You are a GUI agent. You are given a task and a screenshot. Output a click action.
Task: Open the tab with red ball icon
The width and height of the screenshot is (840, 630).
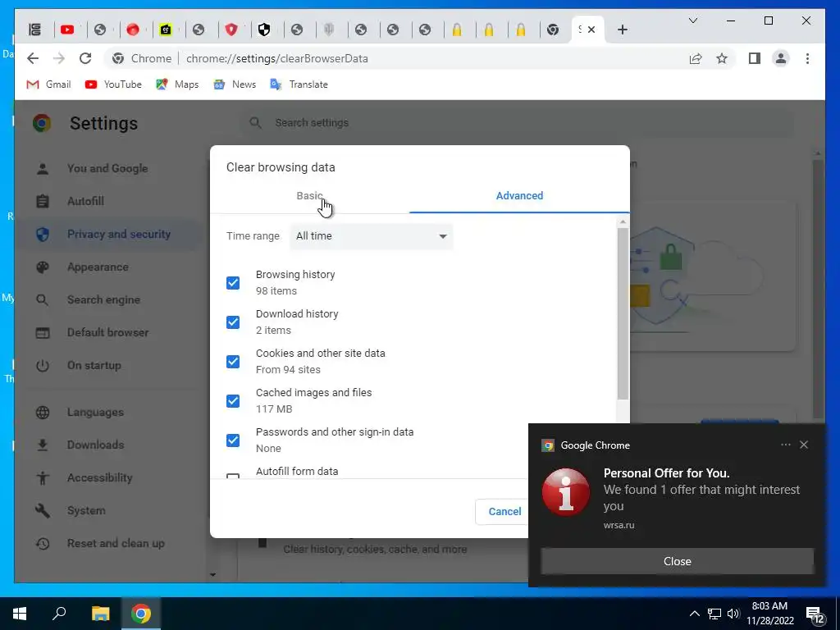coord(132,30)
